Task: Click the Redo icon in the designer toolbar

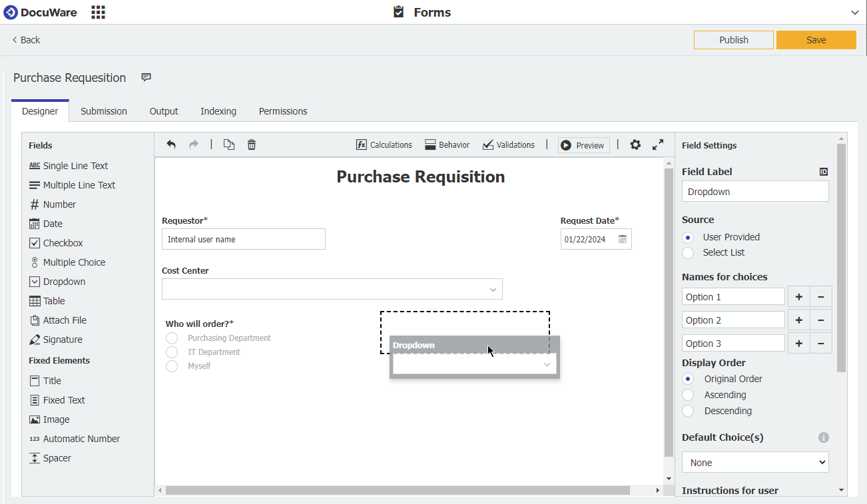Action: pyautogui.click(x=192, y=144)
